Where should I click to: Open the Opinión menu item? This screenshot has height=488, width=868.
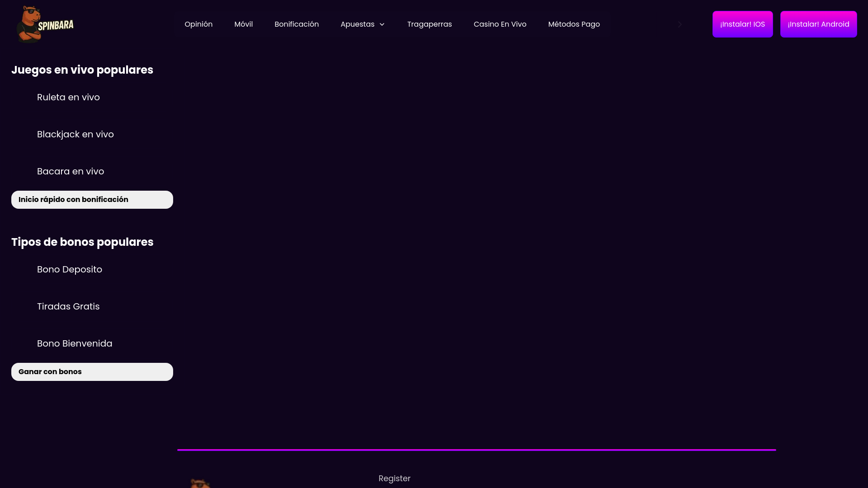(x=198, y=24)
